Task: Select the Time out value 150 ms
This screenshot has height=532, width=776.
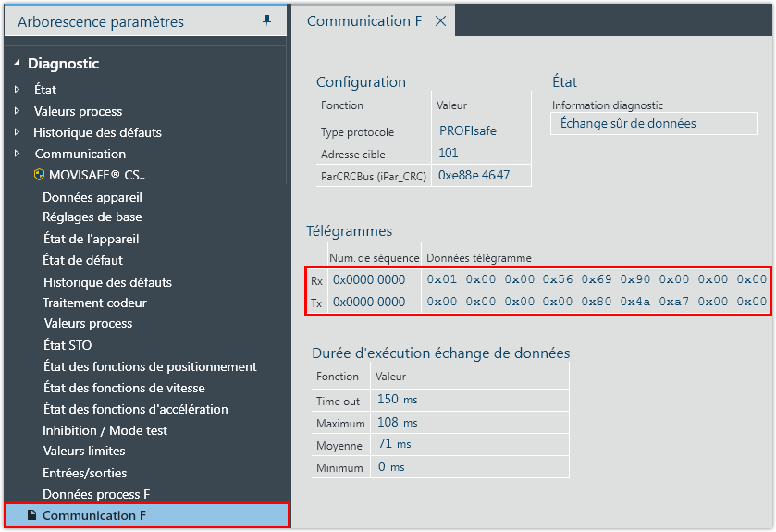Action: click(x=398, y=399)
